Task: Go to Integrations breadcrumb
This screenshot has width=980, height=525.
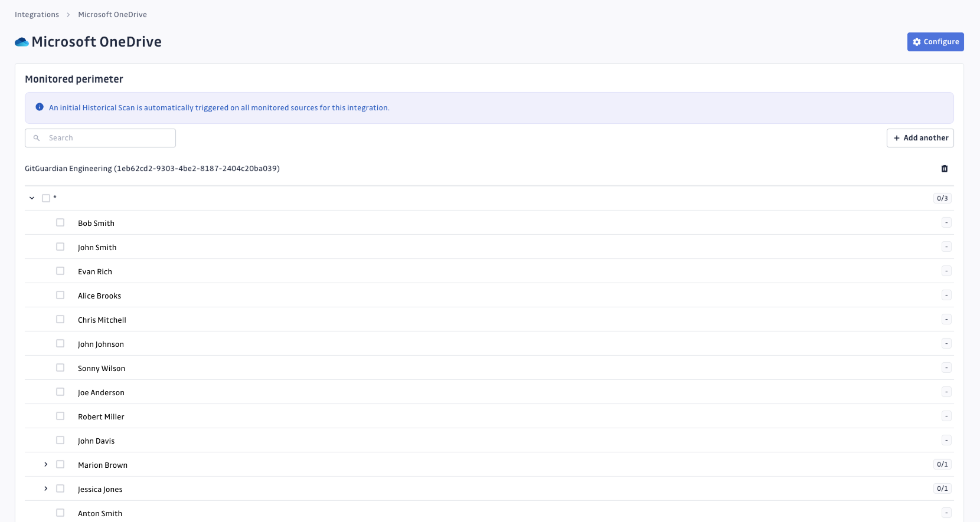Action: (x=37, y=15)
